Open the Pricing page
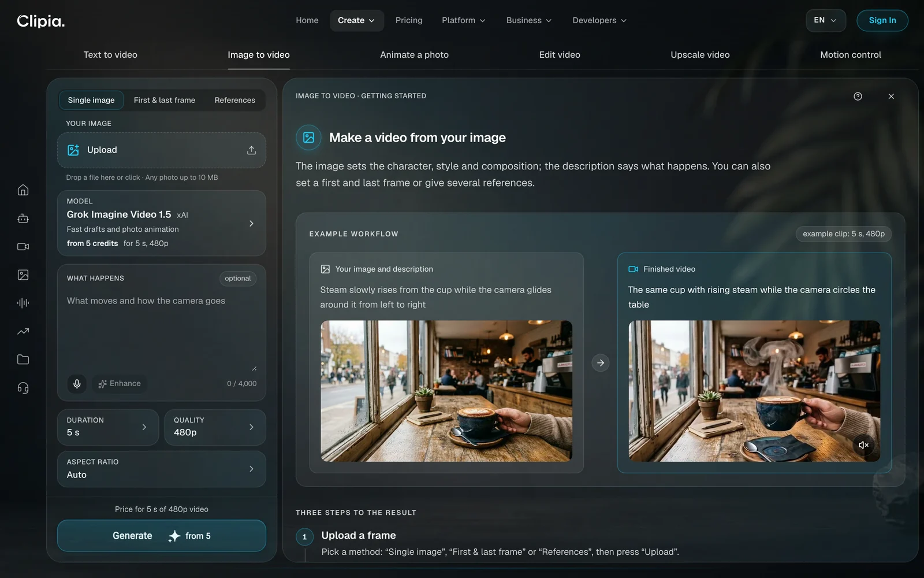 [409, 20]
